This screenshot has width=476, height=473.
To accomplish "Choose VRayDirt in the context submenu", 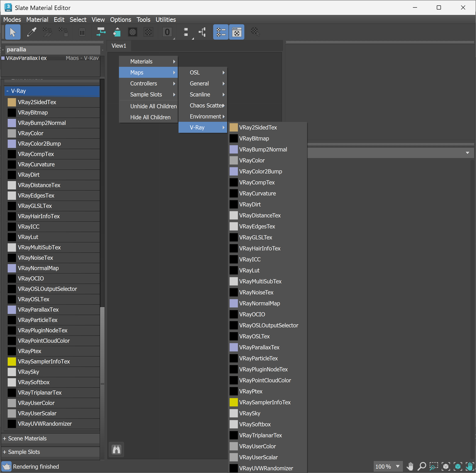I will pyautogui.click(x=268, y=204).
